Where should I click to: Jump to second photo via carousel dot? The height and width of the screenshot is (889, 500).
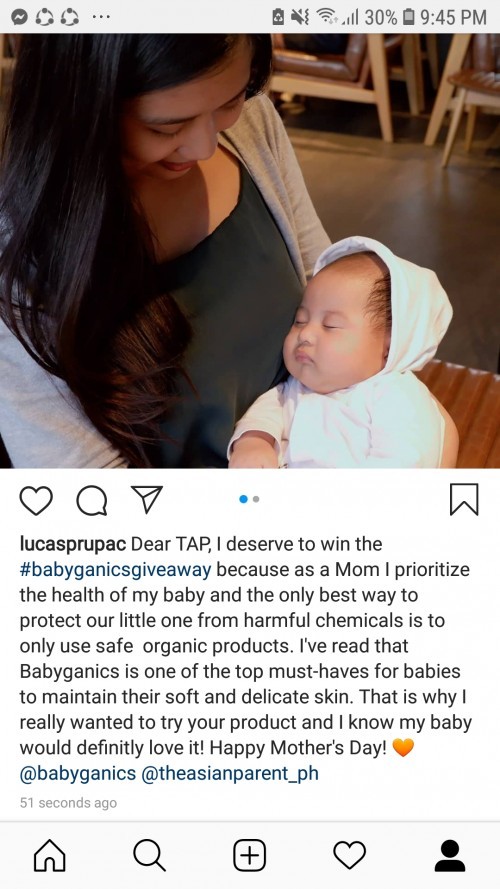[x=256, y=499]
